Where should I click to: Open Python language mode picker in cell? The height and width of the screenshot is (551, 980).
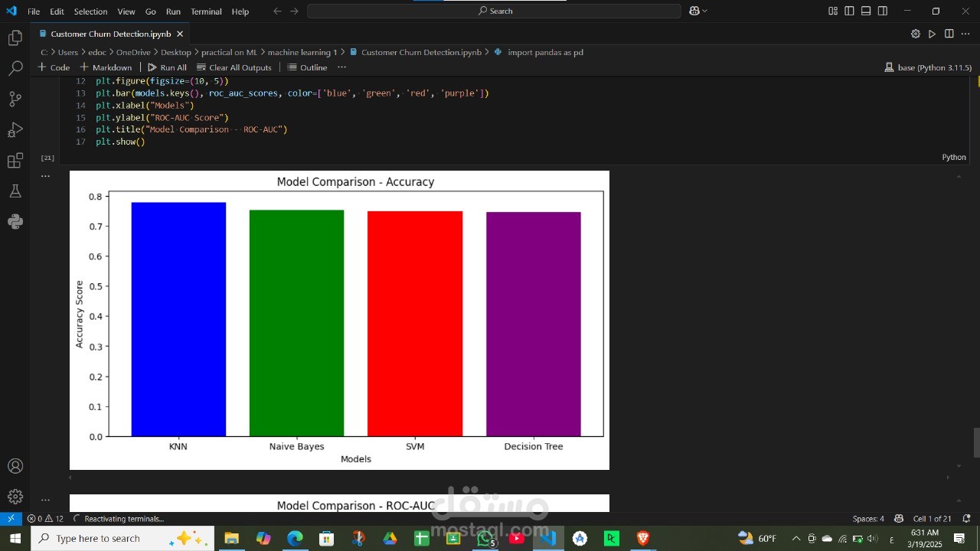coord(954,157)
